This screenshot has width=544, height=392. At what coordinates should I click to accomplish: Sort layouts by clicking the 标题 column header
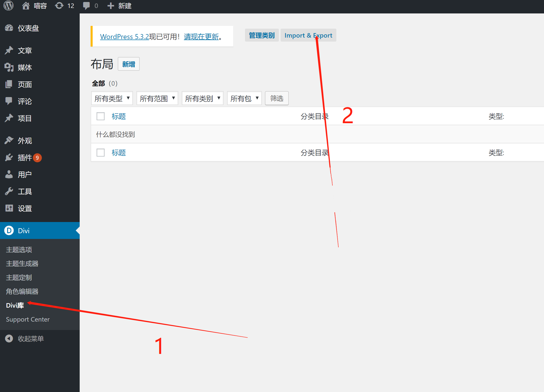(119, 116)
